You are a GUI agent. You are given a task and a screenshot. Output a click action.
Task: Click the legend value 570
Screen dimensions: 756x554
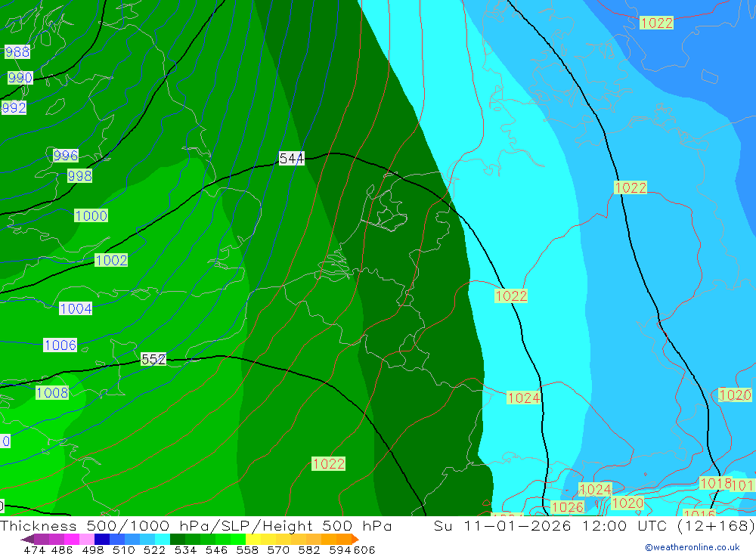pyautogui.click(x=277, y=549)
